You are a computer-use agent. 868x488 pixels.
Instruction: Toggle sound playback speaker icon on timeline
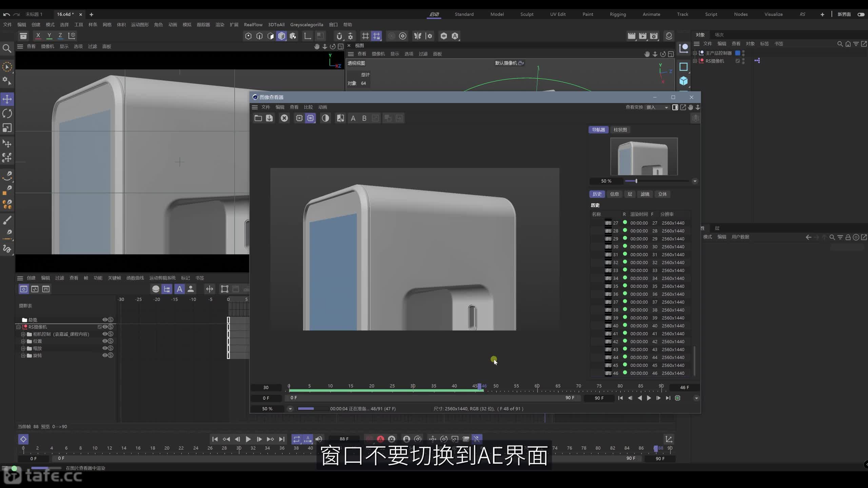pos(319,439)
